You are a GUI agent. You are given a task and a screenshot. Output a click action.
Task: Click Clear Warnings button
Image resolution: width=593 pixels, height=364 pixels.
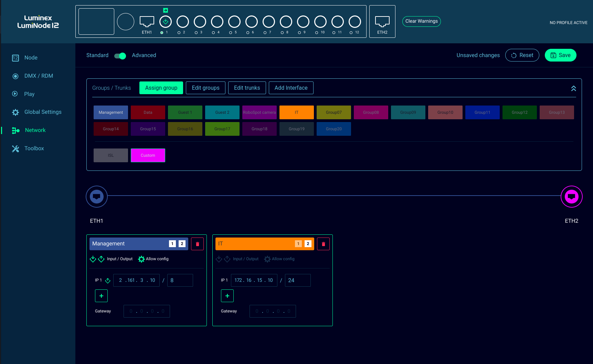tap(421, 21)
